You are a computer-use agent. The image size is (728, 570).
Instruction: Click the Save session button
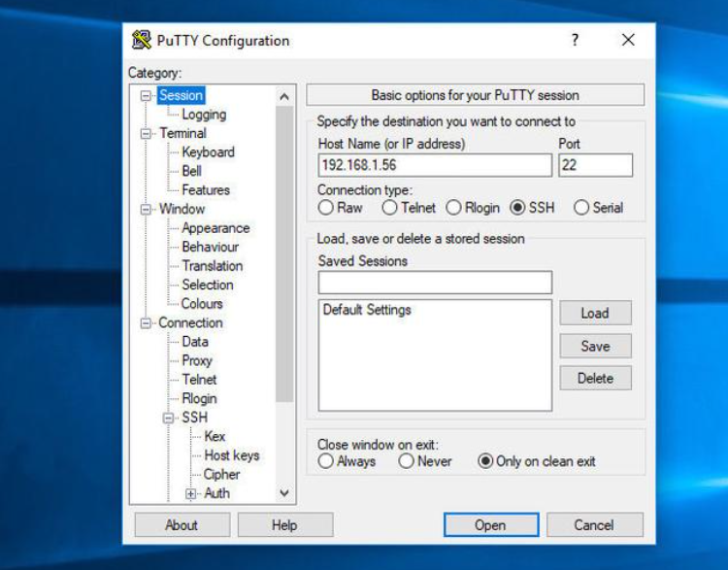(595, 346)
